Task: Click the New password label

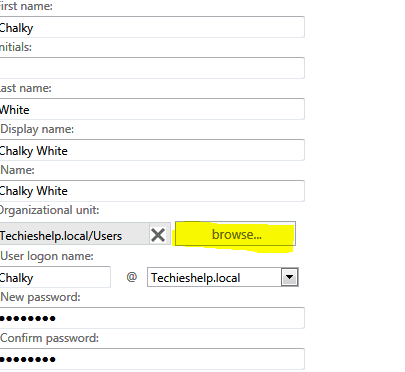Action: [x=40, y=297]
